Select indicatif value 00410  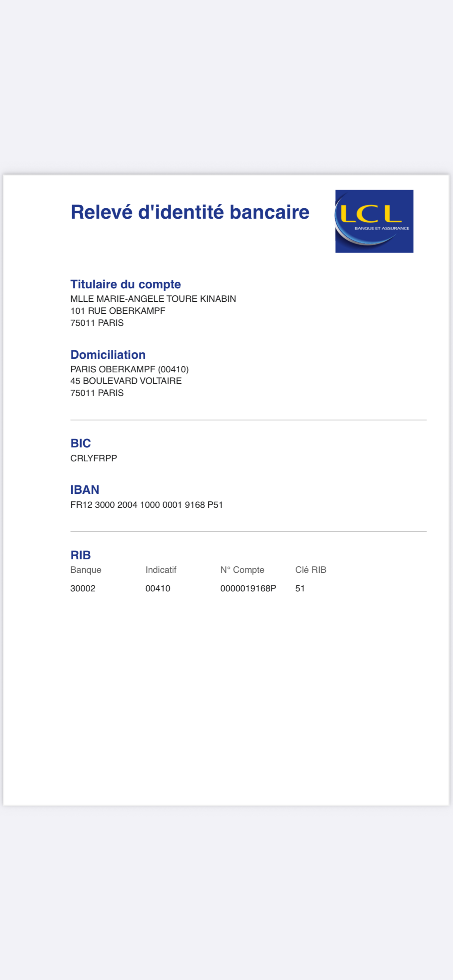158,588
